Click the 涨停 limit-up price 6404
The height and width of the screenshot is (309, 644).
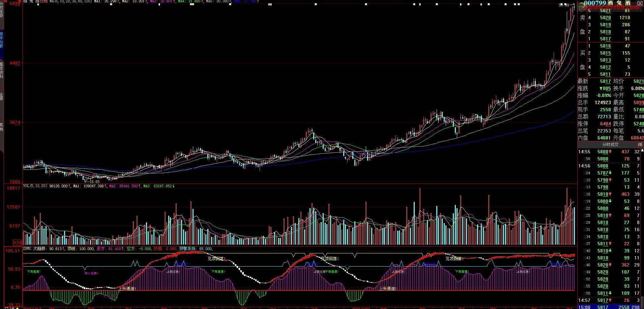605,124
